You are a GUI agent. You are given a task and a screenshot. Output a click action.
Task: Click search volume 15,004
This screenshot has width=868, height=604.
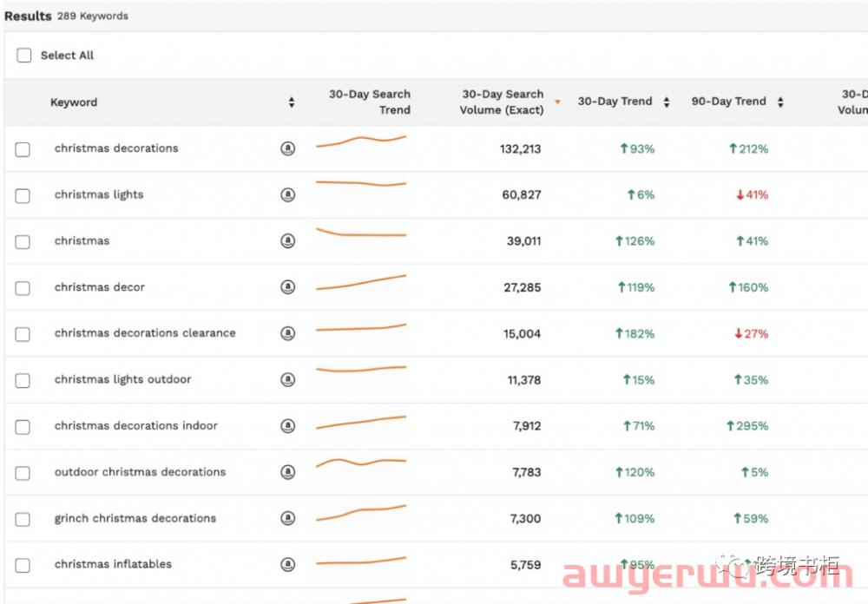point(522,334)
